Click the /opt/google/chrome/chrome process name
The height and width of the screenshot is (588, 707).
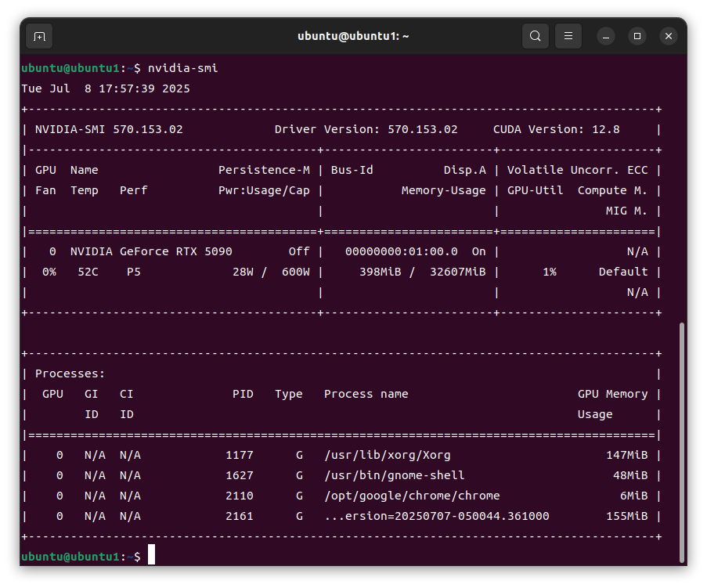click(x=411, y=496)
